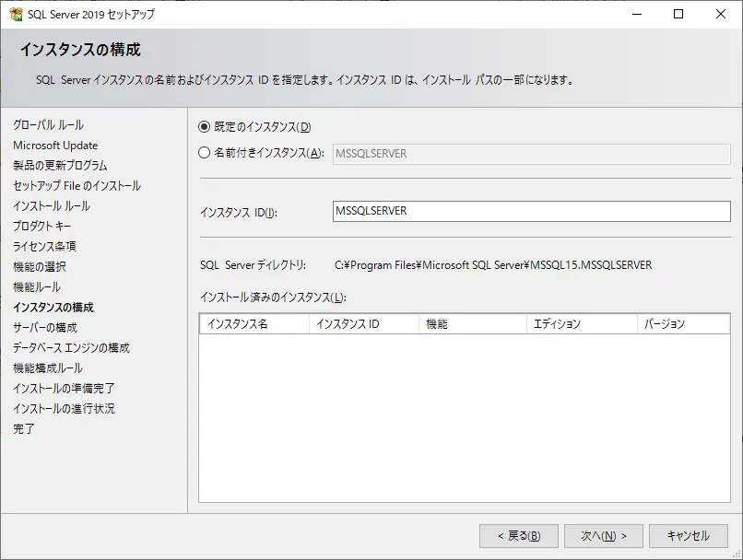Viewport: 743px width, 560px height.
Task: Select グローバル ルール step in sidebar
Action: click(48, 125)
